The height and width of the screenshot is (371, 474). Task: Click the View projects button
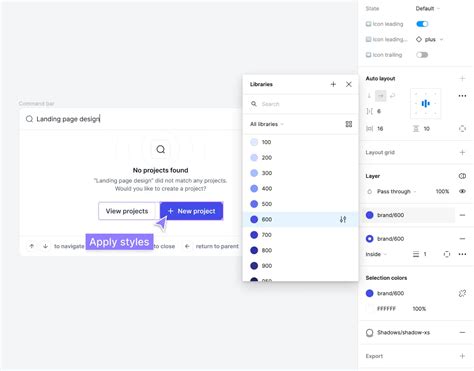pos(127,211)
